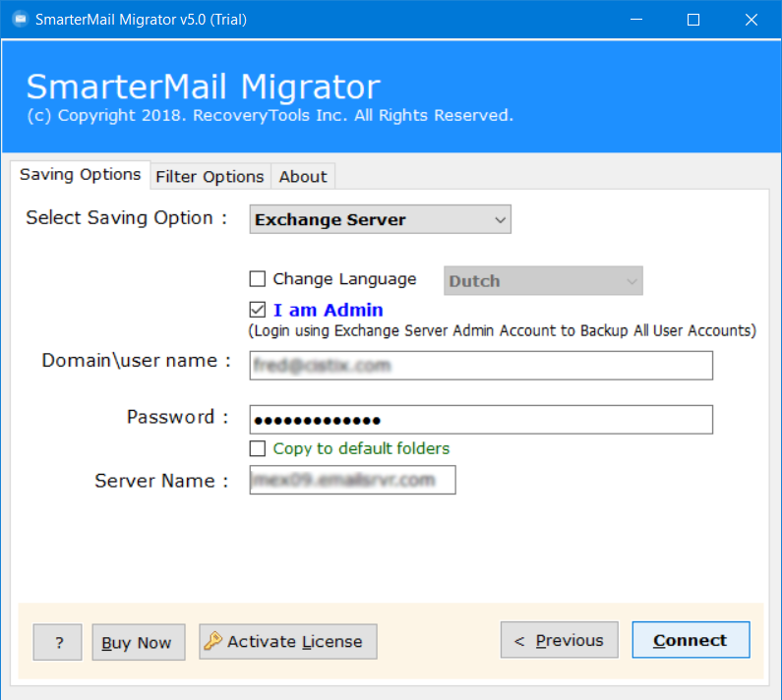The width and height of the screenshot is (782, 700).
Task: Uncheck the I am Admin checkbox
Action: coord(258,310)
